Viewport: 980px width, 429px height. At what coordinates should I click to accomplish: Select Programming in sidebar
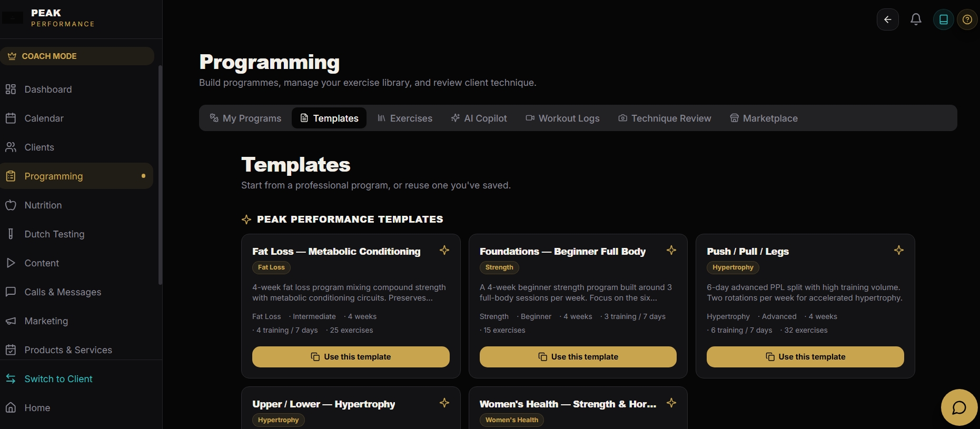[77, 176]
